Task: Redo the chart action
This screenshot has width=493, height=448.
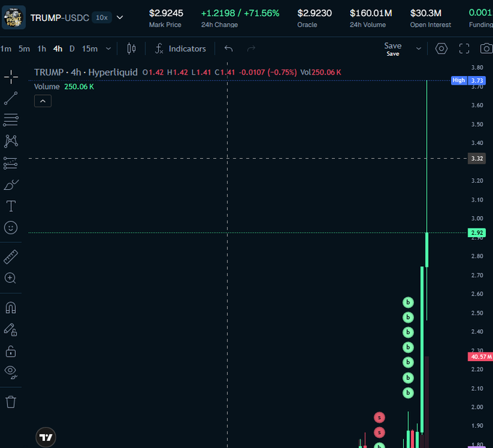Action: [252, 49]
